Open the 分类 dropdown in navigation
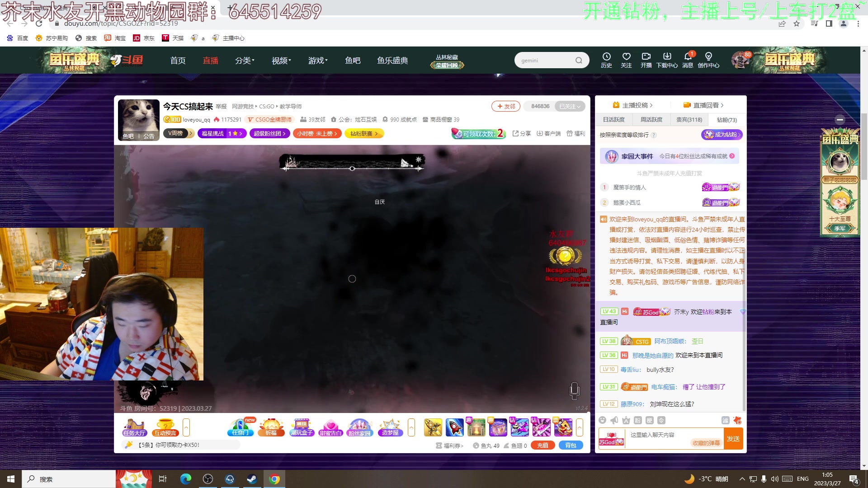Viewport: 868px width, 488px height. click(x=245, y=61)
